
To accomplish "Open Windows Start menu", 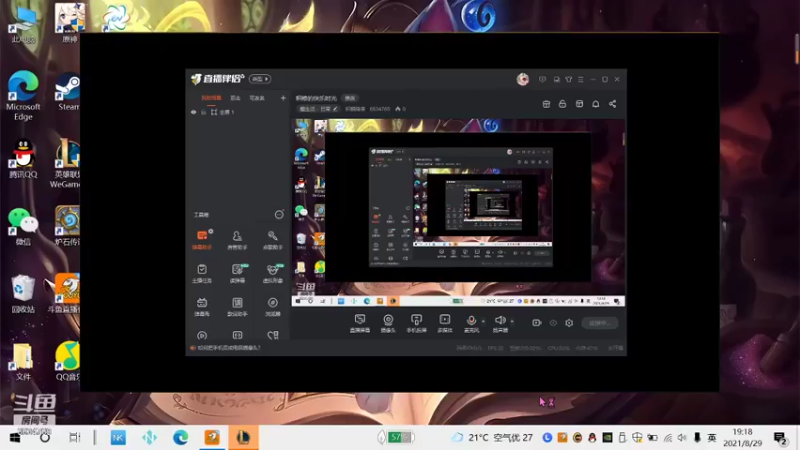I will point(15,438).
